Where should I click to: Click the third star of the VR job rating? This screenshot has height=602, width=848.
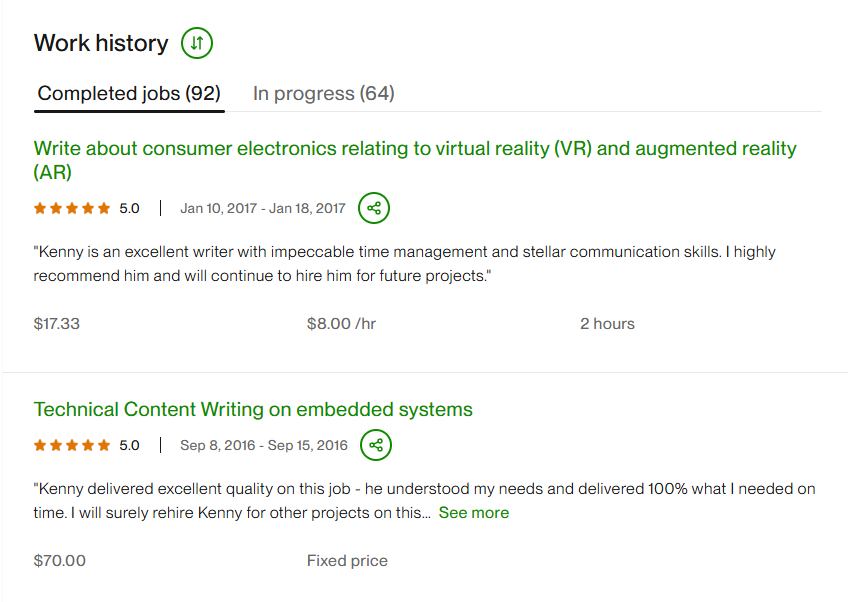[72, 208]
